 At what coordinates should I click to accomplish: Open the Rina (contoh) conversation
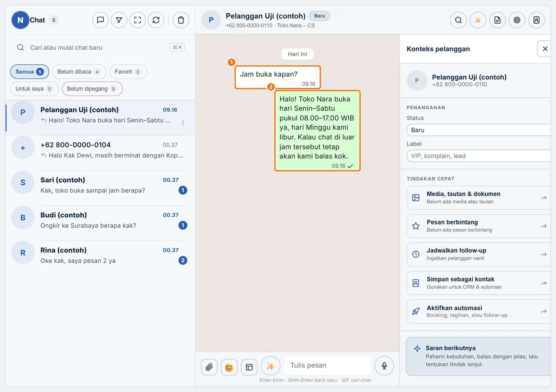[100, 258]
